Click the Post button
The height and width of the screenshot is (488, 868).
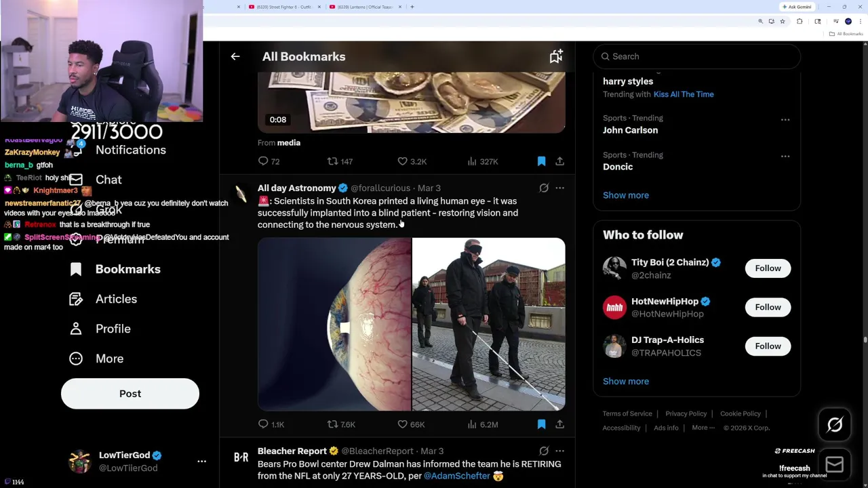(130, 394)
